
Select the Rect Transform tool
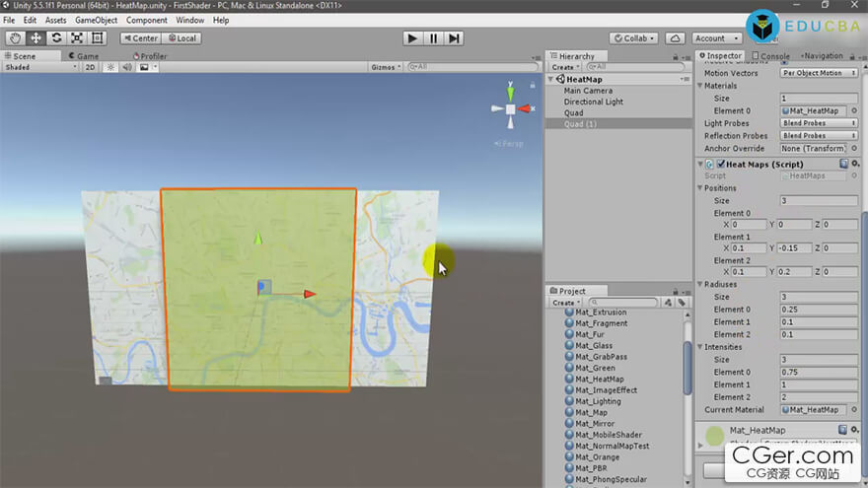[x=98, y=38]
